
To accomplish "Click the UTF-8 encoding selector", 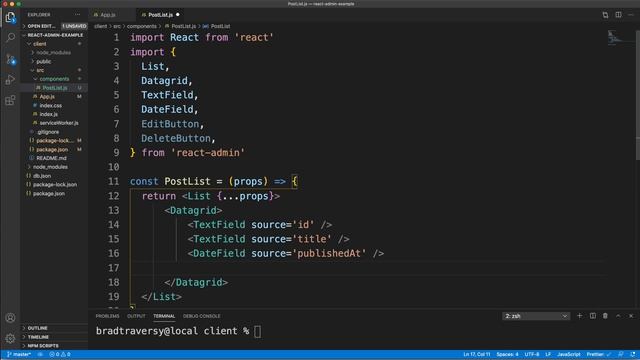I will pyautogui.click(x=532, y=354).
